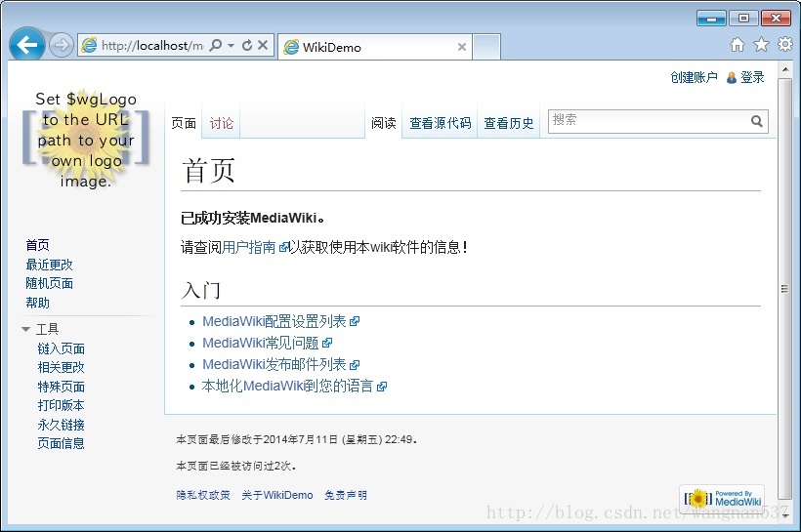Open favorites star icon
Image resolution: width=801 pixels, height=532 pixels.
pyautogui.click(x=761, y=45)
